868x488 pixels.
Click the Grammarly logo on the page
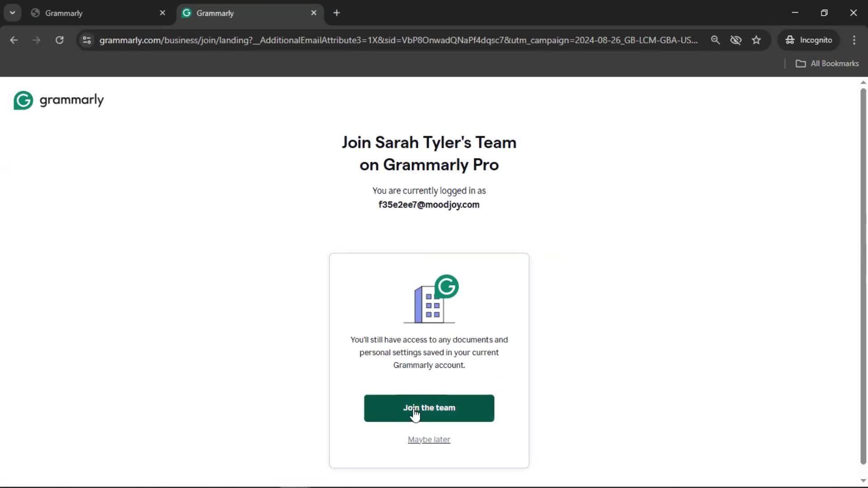58,100
